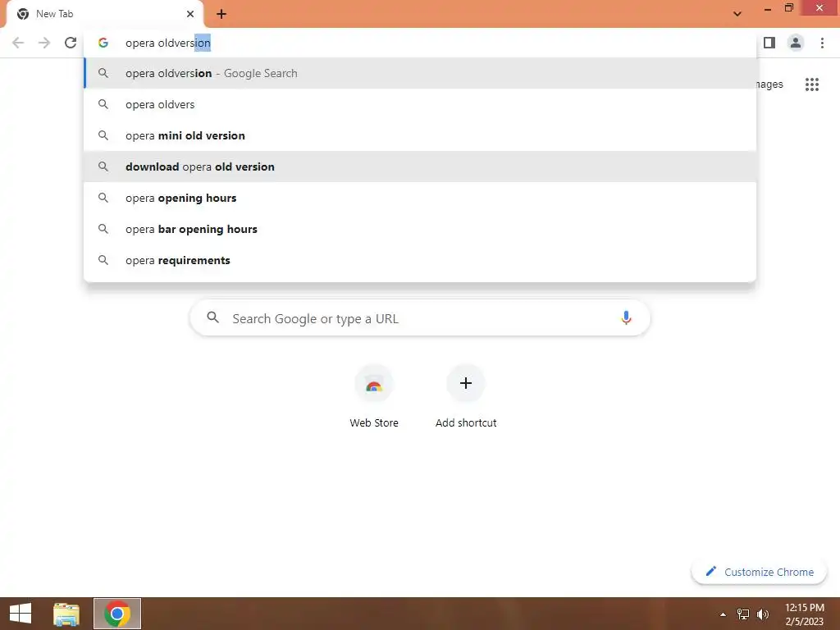The height and width of the screenshot is (630, 840).
Task: Open a new tab with plus button
Action: point(221,14)
